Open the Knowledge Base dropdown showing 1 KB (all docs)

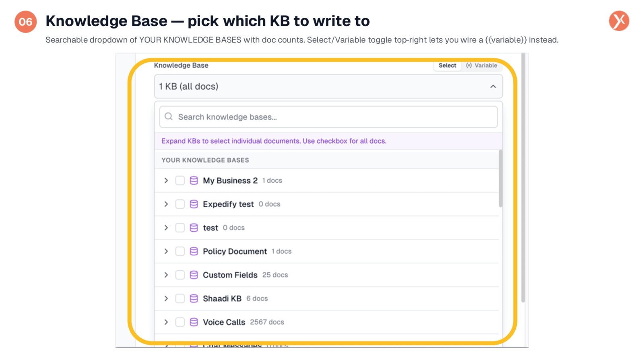point(328,86)
